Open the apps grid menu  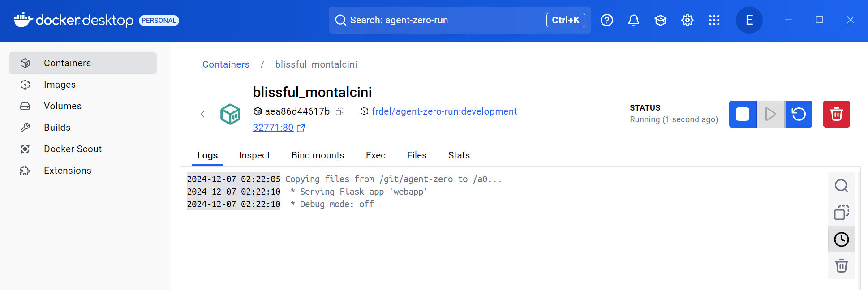click(714, 20)
